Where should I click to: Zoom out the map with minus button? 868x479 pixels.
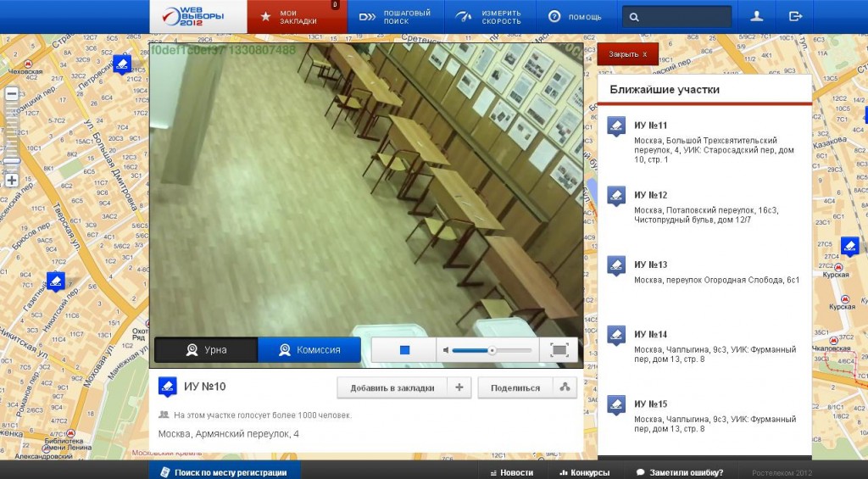coord(12,94)
